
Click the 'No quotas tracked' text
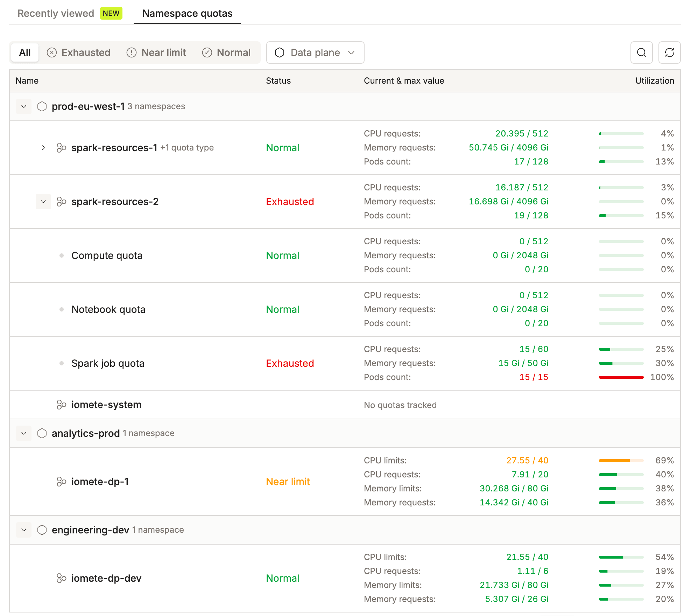click(400, 405)
